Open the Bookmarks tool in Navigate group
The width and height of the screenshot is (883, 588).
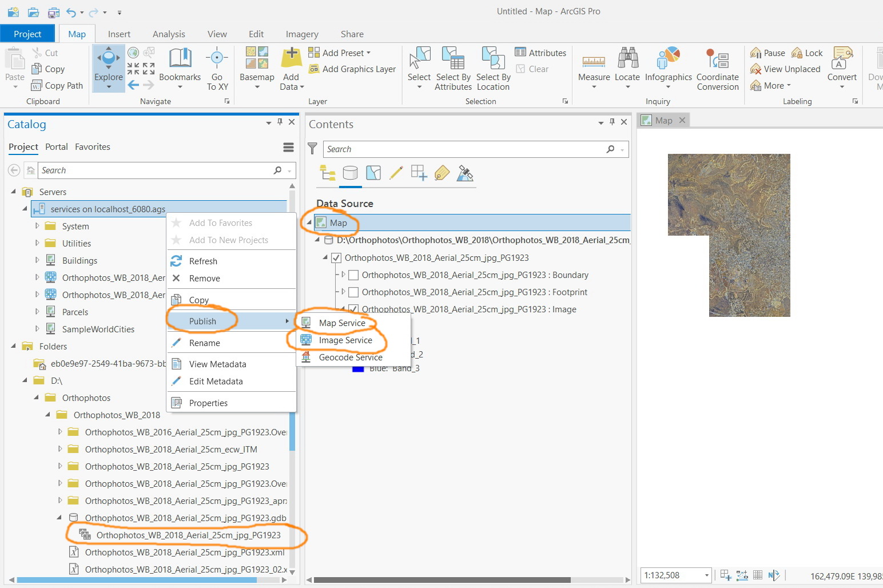point(180,67)
